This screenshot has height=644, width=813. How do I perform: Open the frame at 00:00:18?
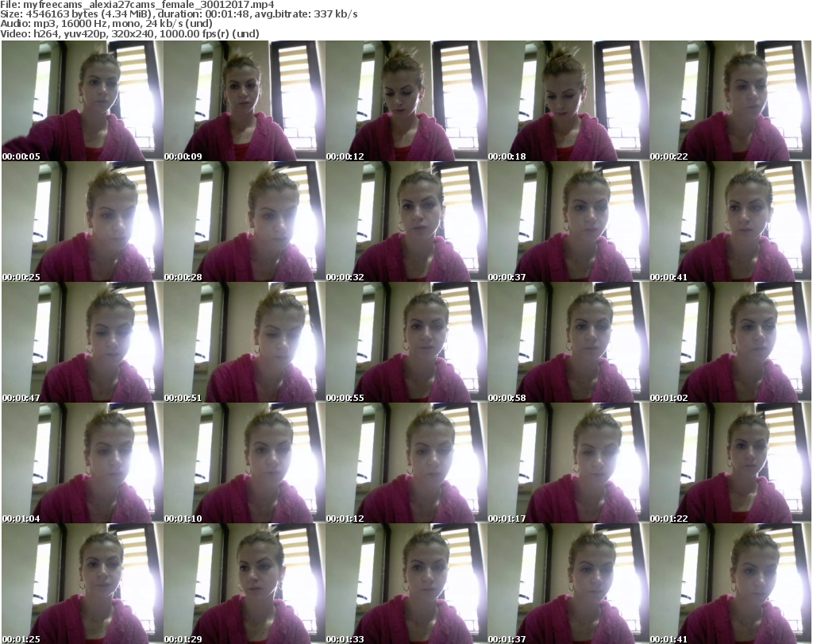point(568,101)
